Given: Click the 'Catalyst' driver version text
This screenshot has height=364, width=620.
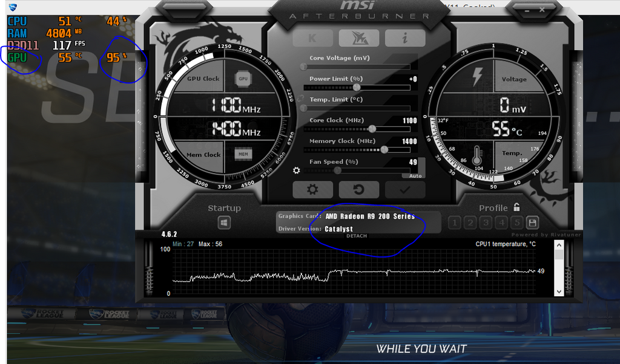Looking at the screenshot, I should pos(339,229).
